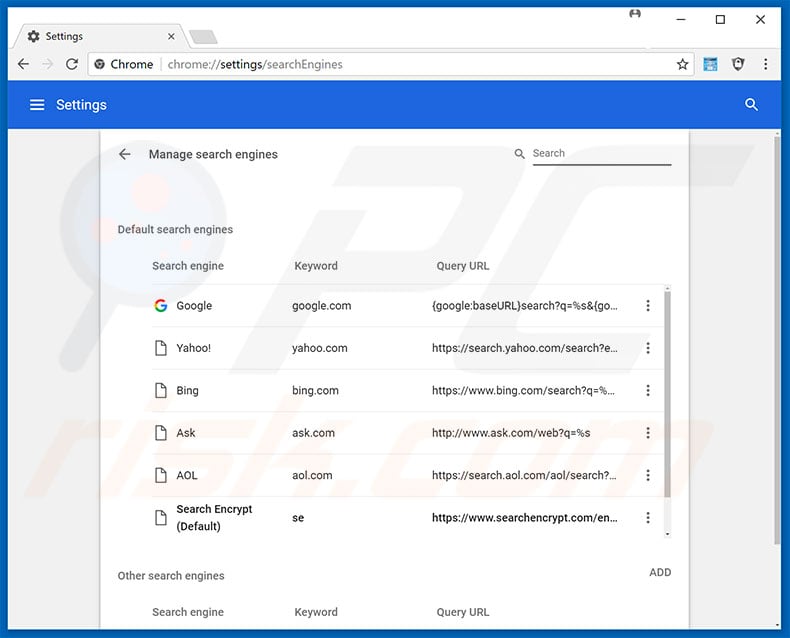
Task: Click the list scrollbar down arrow
Action: [667, 534]
